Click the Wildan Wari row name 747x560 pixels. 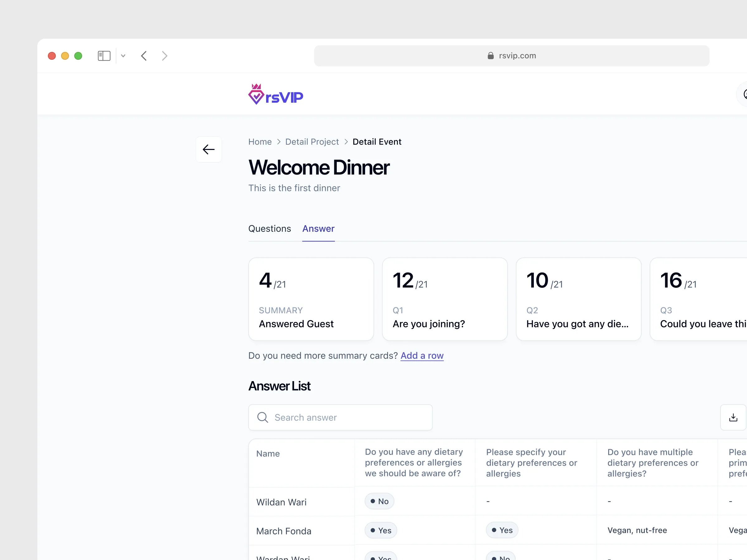tap(281, 502)
